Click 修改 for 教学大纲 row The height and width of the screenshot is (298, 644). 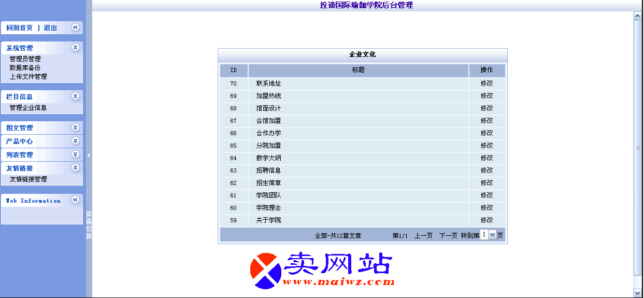(x=486, y=158)
